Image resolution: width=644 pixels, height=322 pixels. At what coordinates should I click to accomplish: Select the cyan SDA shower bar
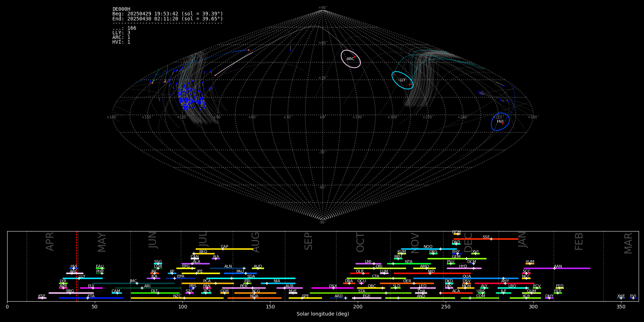click(x=251, y=278)
